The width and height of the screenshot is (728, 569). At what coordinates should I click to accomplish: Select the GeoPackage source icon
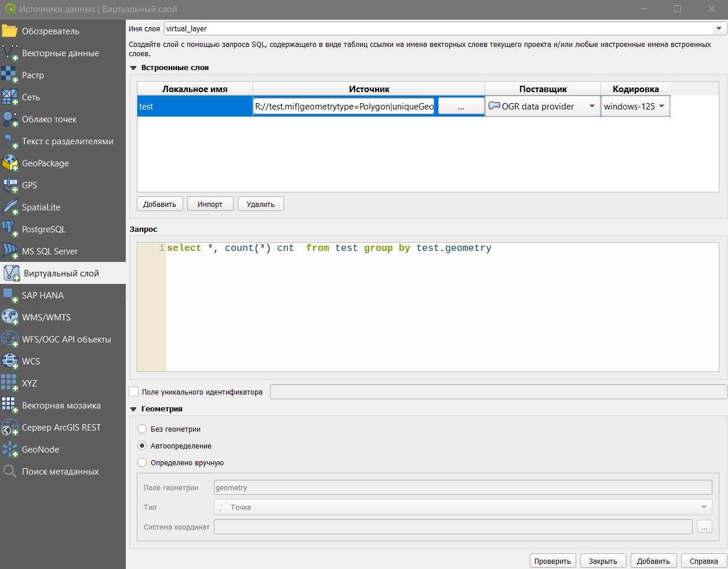click(x=10, y=163)
